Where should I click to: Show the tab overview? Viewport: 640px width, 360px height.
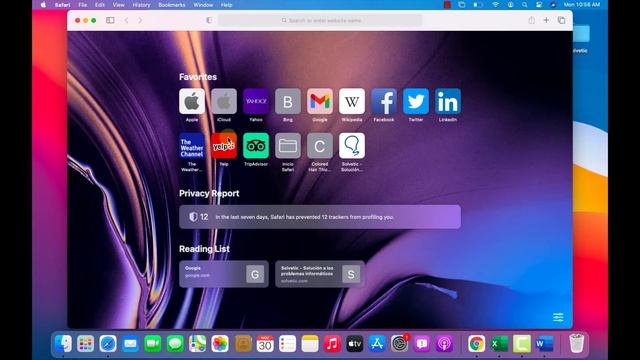click(x=562, y=20)
